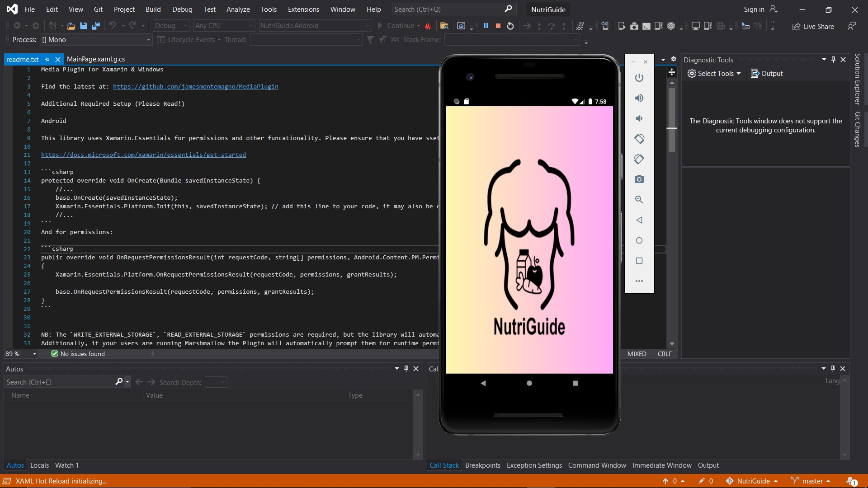Toggle auto-hide pin on Diagnostic Tools panel
Image resolution: width=868 pixels, height=488 pixels.
point(833,59)
